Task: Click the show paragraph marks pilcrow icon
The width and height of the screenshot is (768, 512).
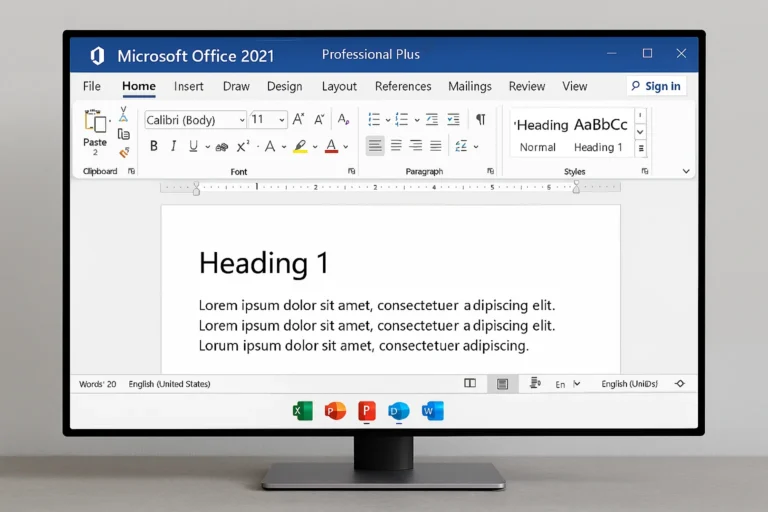Action: point(480,119)
